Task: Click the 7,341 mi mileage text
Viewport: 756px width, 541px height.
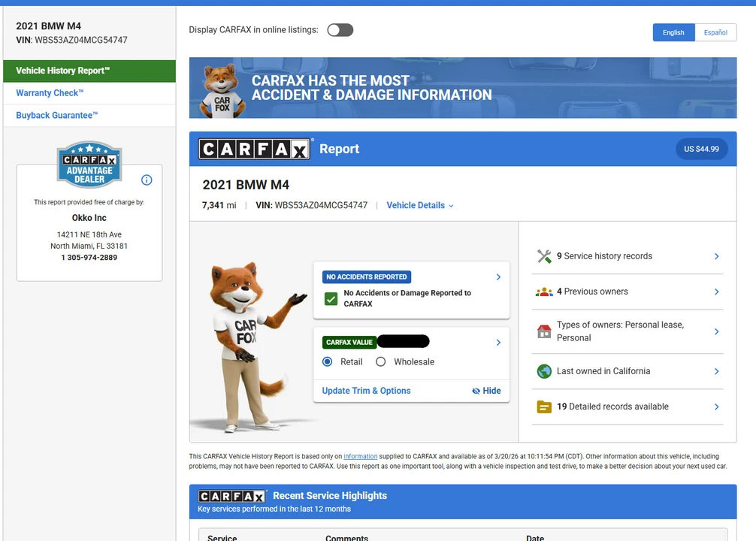Action: (219, 205)
